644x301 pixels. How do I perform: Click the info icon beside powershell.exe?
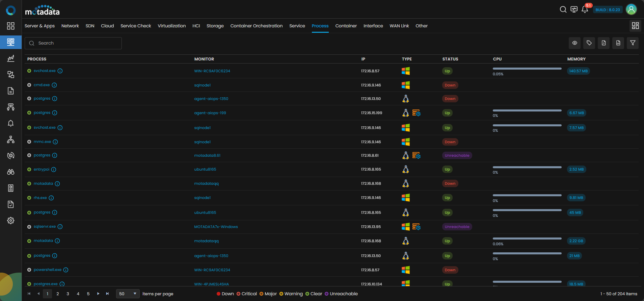pyautogui.click(x=66, y=270)
